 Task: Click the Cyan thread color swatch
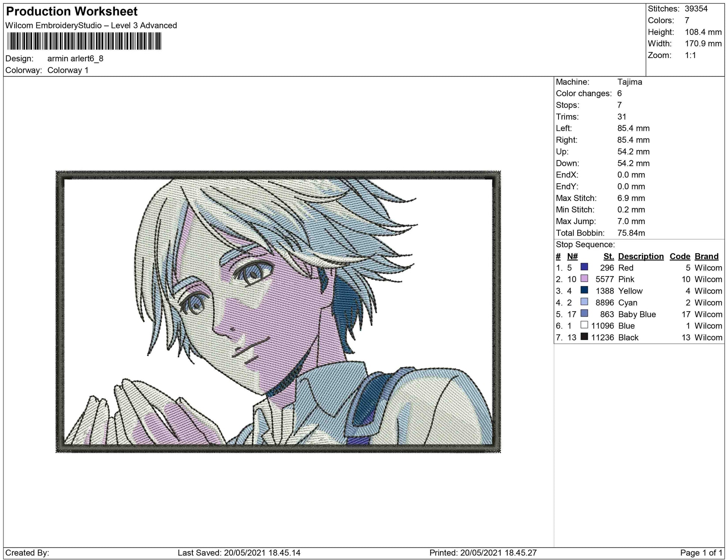pyautogui.click(x=584, y=302)
